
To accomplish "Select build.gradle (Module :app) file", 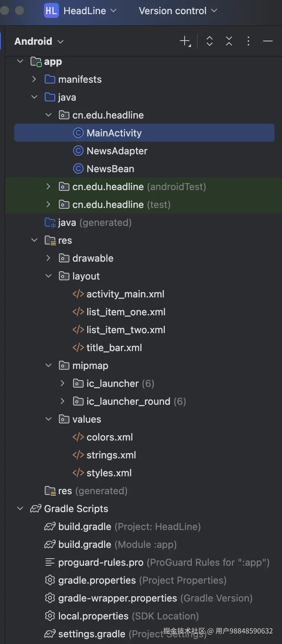I will (x=85, y=544).
